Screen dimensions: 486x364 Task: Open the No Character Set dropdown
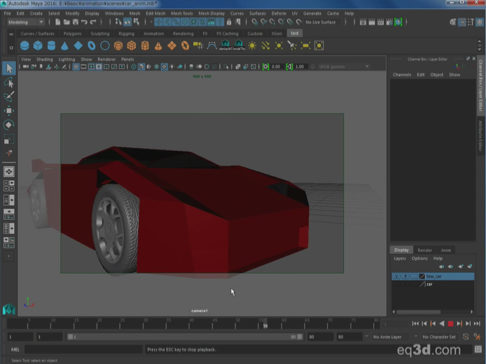[439, 337]
